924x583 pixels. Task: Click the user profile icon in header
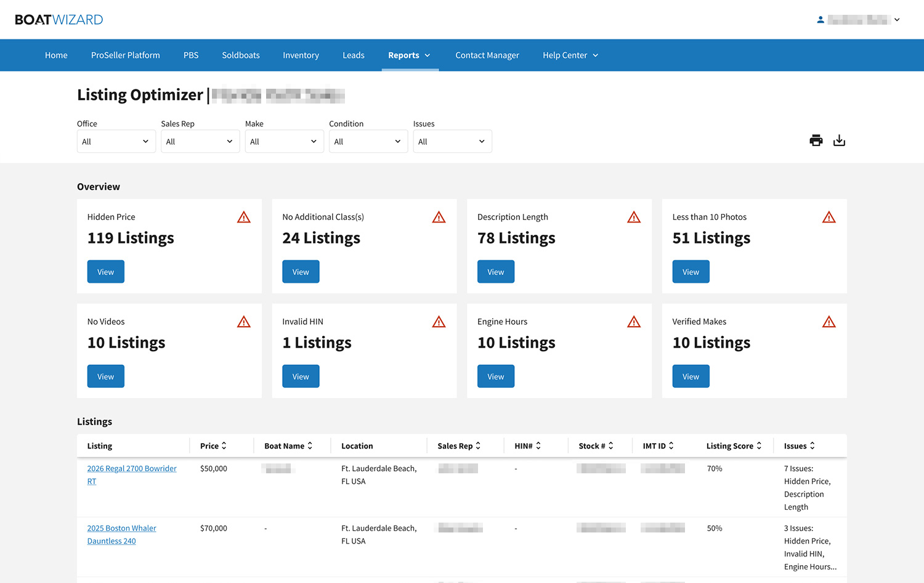pos(821,20)
